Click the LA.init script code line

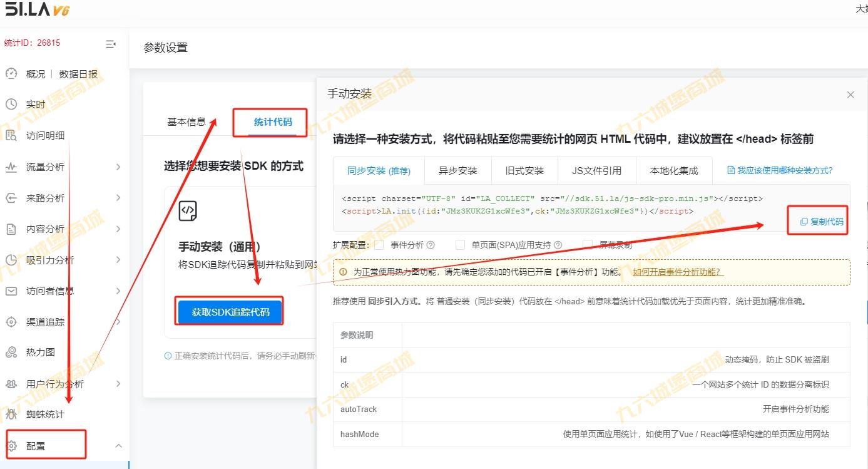518,211
